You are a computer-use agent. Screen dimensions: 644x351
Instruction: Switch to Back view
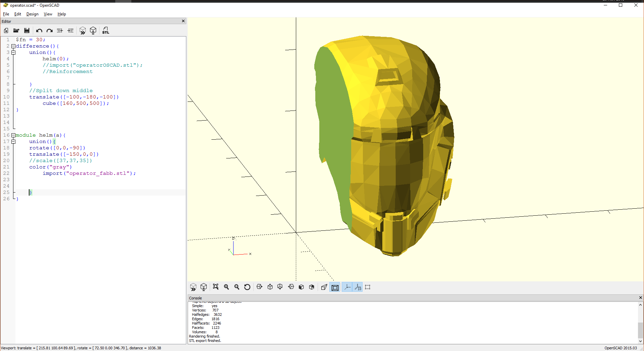point(312,287)
